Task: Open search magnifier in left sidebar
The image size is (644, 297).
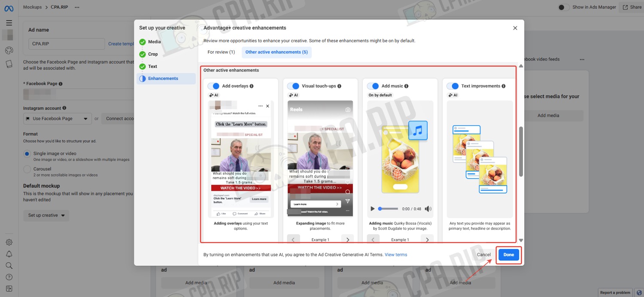Action: [9, 266]
